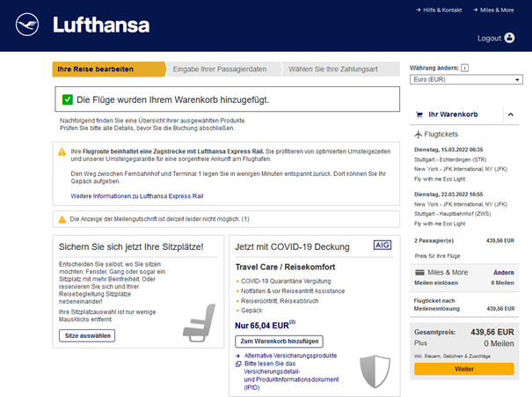Screen dimensions: 532x397
Task: Click the Flugtickets heading in the cart
Action: 441,134
